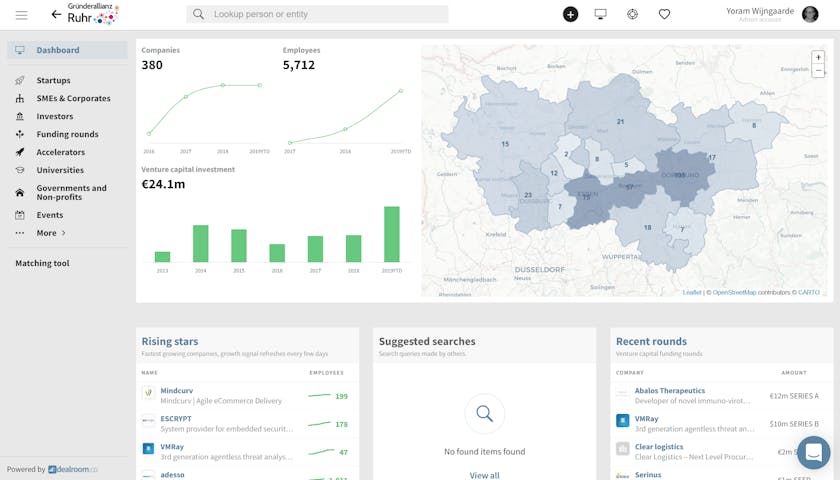
Task: Zoom in on the map
Action: (x=819, y=58)
